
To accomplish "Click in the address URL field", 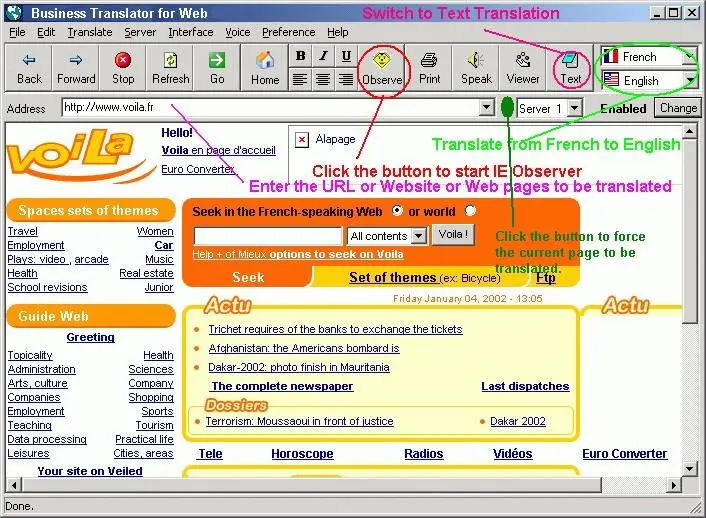I will pyautogui.click(x=270, y=108).
